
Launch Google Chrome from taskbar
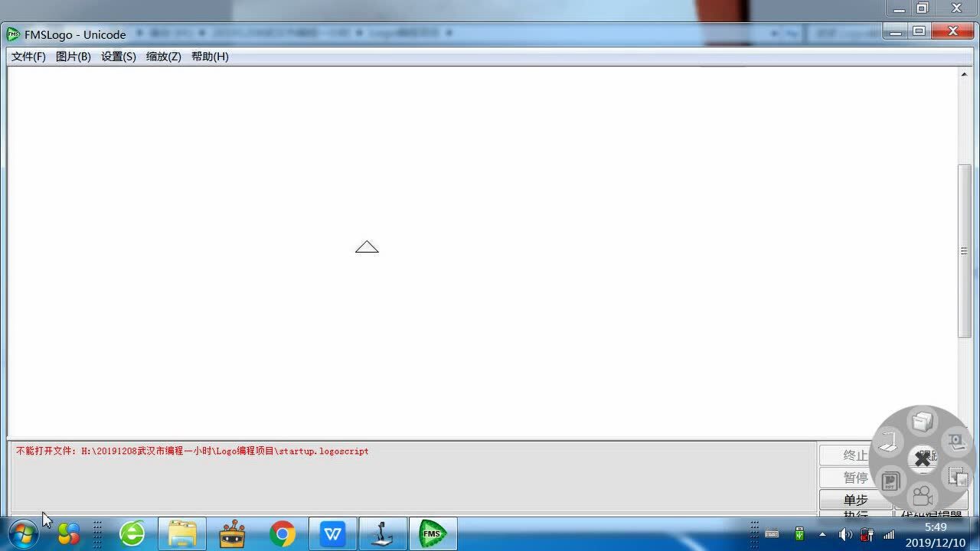tap(283, 533)
